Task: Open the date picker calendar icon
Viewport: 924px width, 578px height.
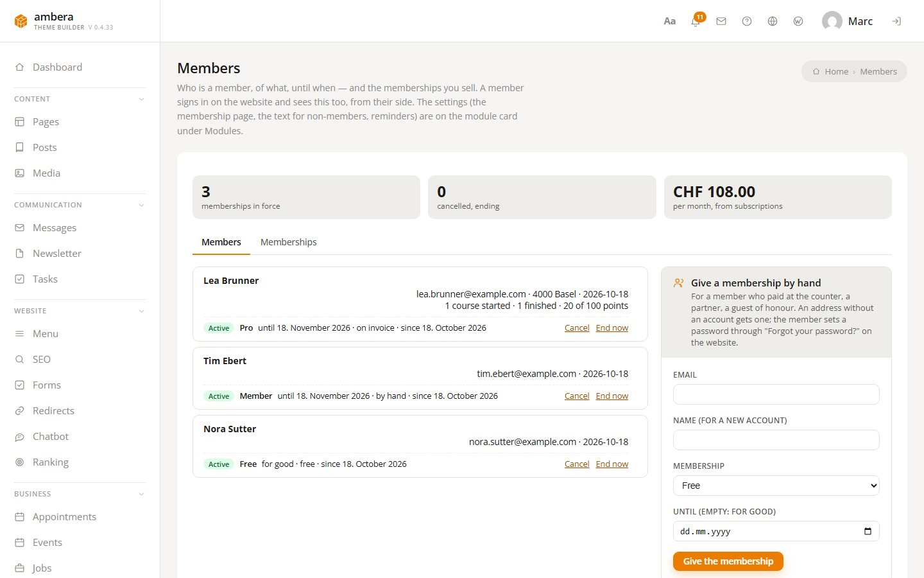Action: 868,531
